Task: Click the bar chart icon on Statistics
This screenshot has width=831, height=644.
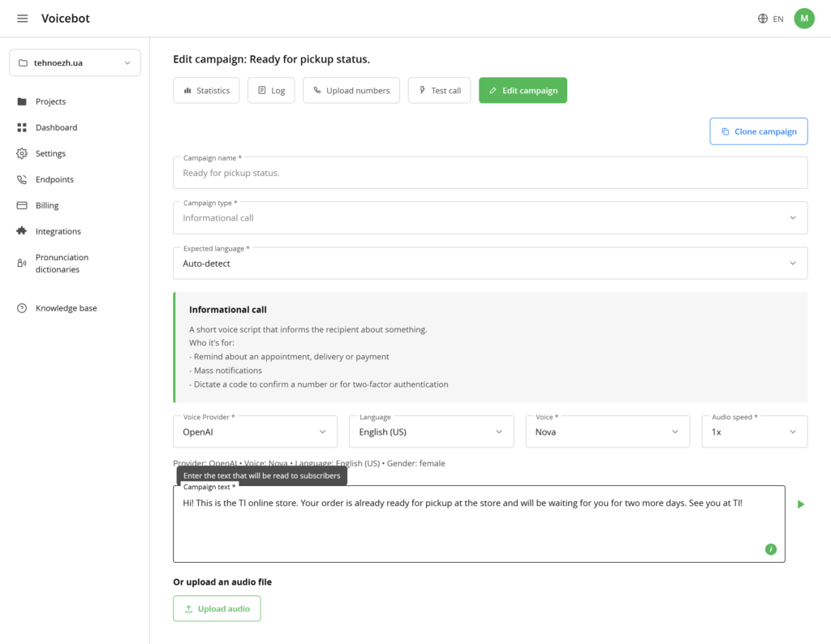Action: (x=187, y=91)
